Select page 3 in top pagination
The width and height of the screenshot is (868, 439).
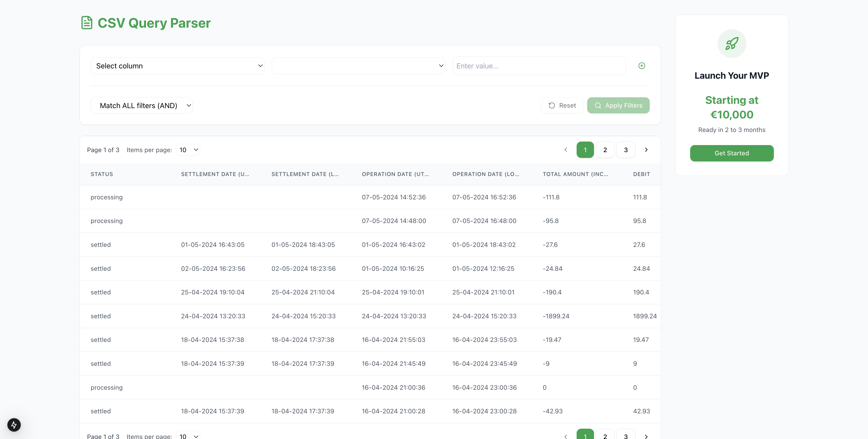click(x=626, y=150)
